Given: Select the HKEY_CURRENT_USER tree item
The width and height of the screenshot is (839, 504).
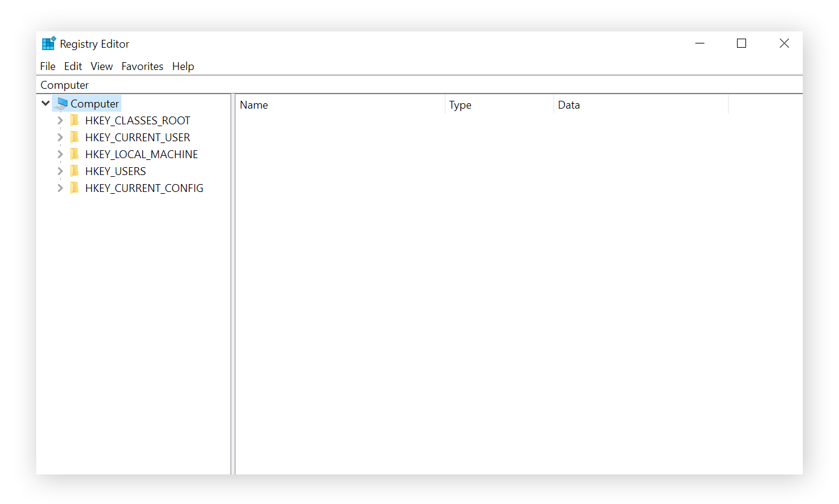Looking at the screenshot, I should click(138, 137).
